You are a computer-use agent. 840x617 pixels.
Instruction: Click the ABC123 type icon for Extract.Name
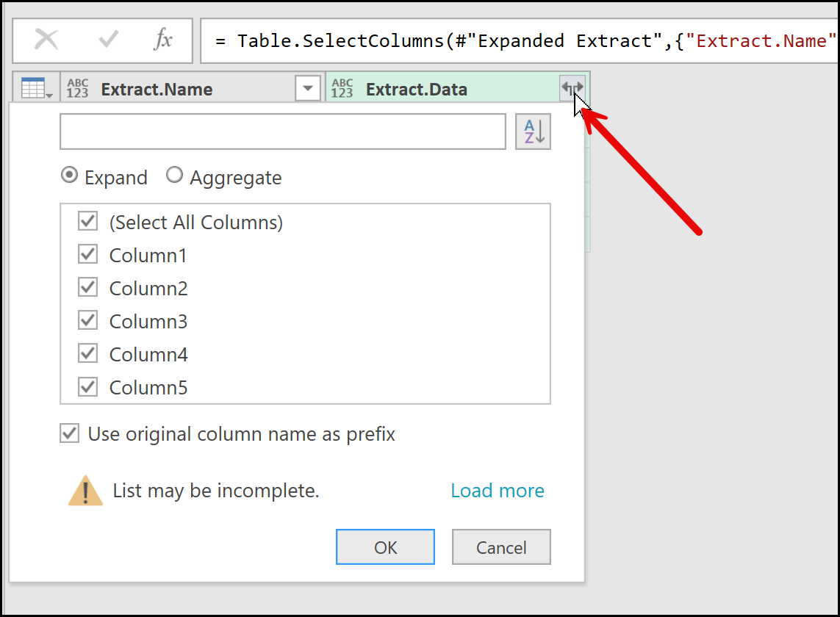(77, 89)
